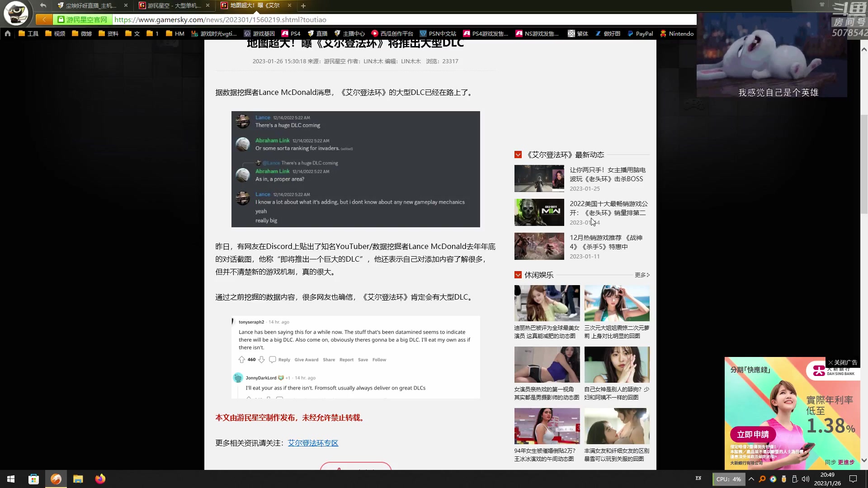Open the Call of Duty MW thumbnail
The height and width of the screenshot is (488, 868).
pyautogui.click(x=539, y=212)
